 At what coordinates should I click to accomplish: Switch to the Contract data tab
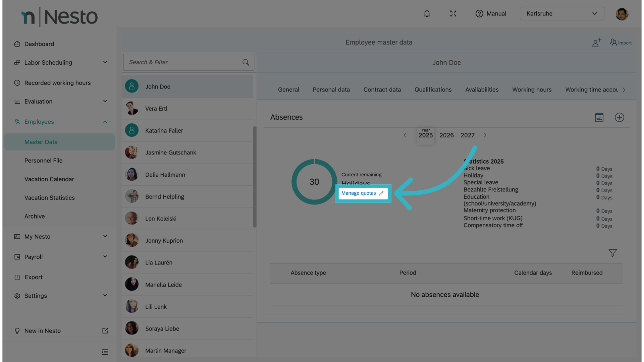click(x=382, y=90)
